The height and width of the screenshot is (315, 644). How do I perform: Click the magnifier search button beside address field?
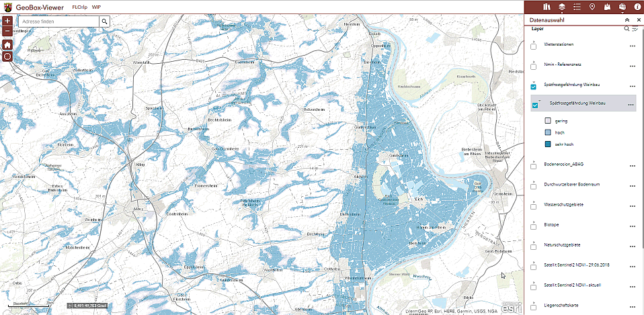pyautogui.click(x=105, y=21)
